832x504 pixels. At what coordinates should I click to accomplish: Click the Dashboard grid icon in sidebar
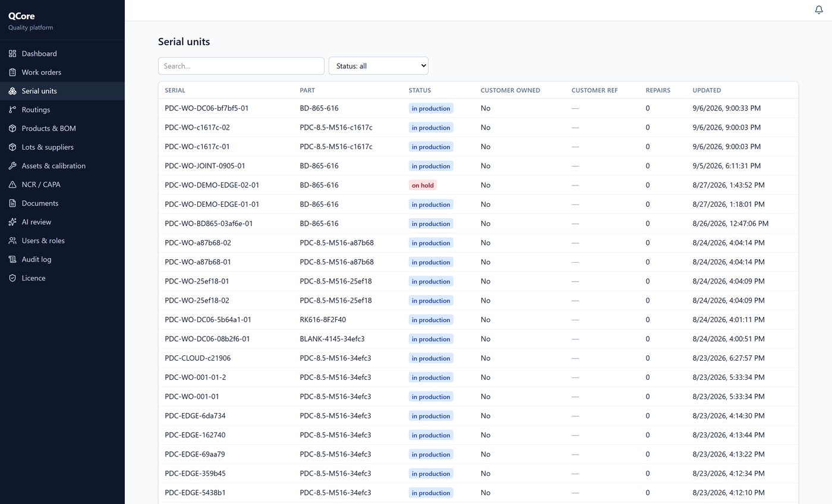point(12,53)
